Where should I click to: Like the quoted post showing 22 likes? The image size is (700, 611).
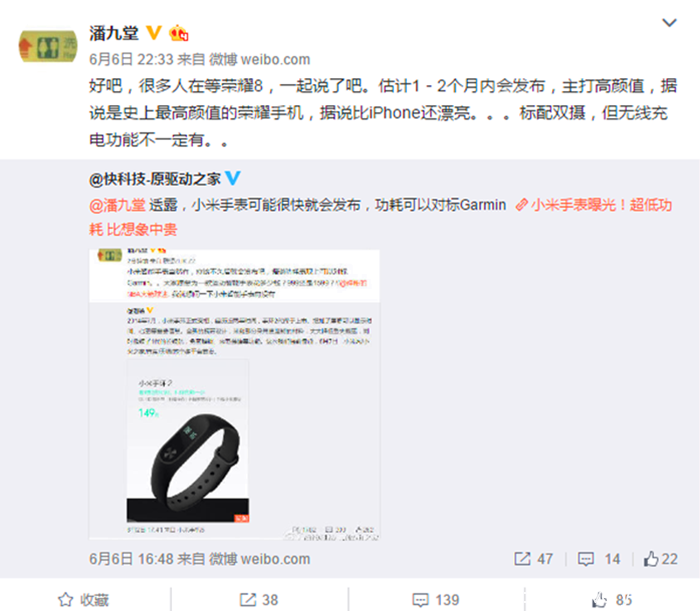click(x=661, y=559)
